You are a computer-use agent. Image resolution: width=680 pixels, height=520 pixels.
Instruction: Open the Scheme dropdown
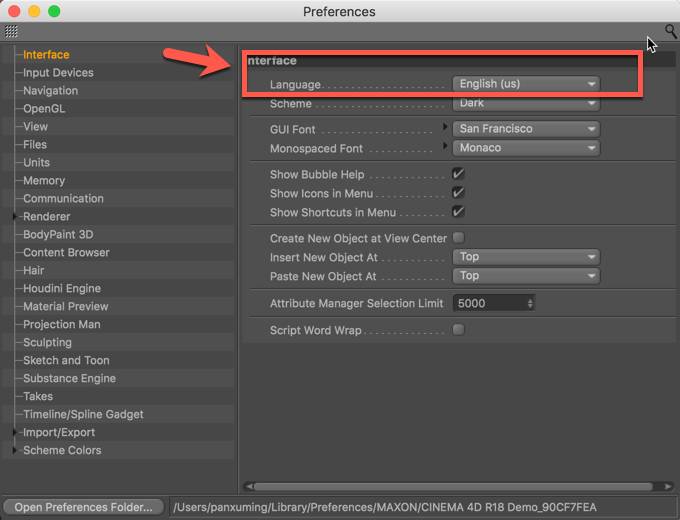526,103
